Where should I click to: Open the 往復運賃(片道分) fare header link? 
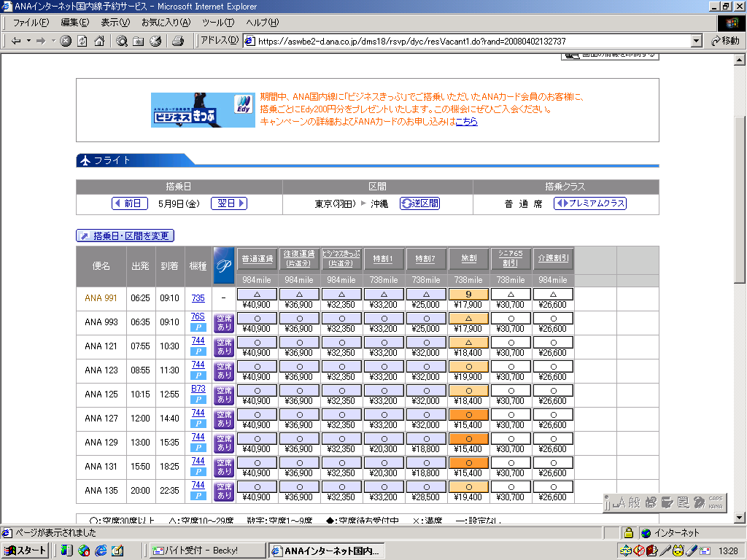[299, 259]
